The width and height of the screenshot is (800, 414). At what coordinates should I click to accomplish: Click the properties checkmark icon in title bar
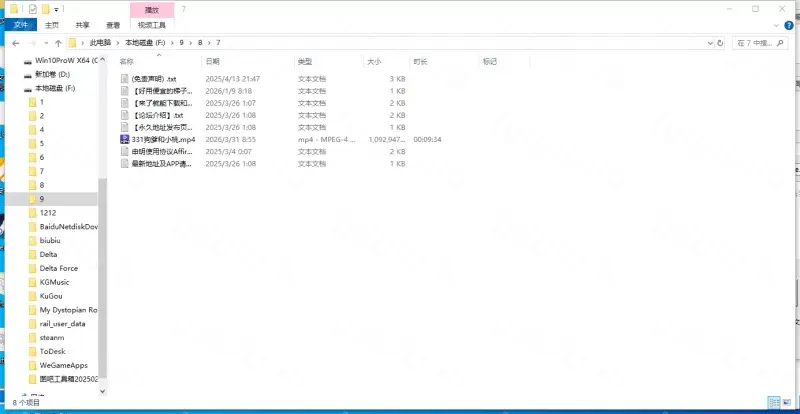33,9
